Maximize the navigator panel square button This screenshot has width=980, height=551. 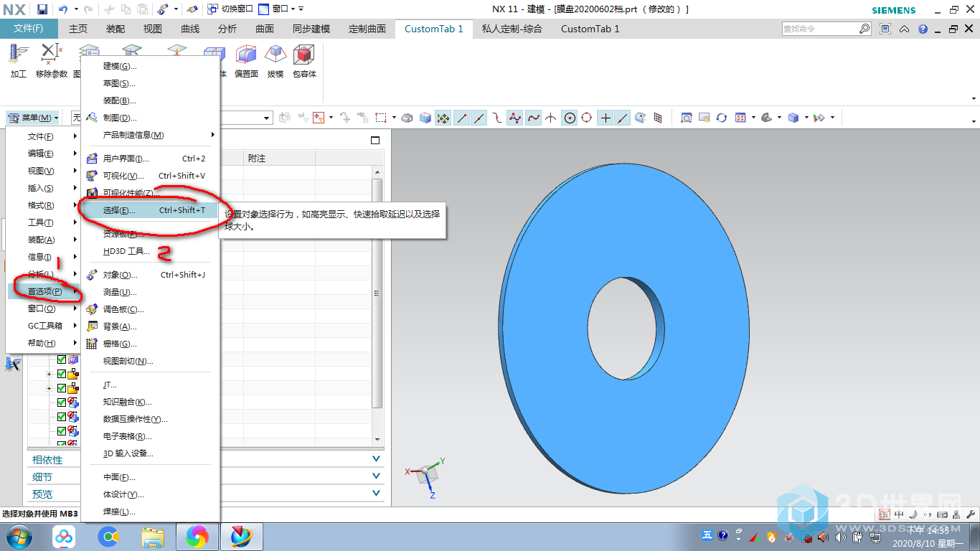375,141
